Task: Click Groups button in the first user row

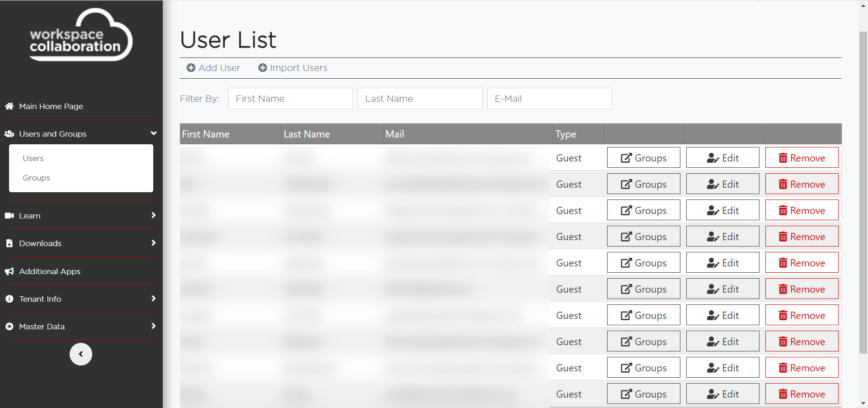Action: 643,158
